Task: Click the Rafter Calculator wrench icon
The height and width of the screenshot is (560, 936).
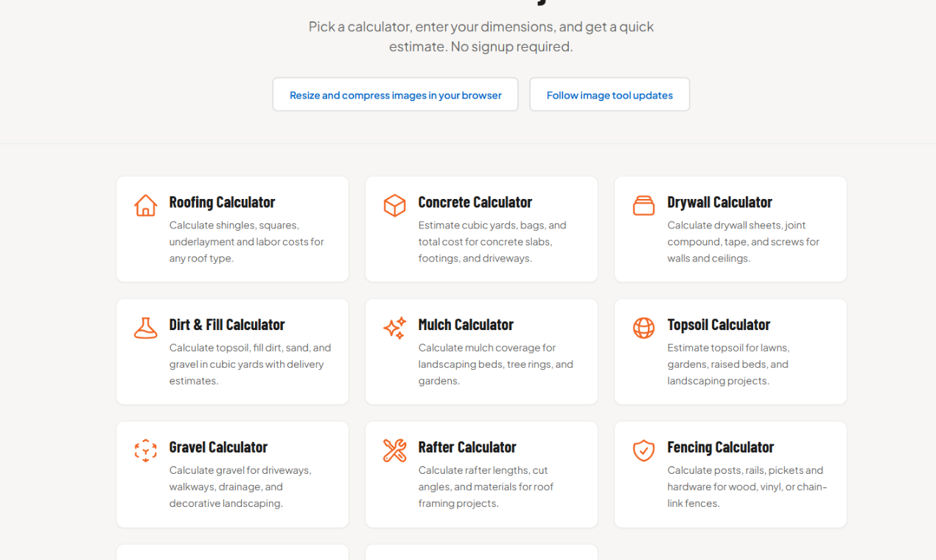Action: click(x=395, y=450)
